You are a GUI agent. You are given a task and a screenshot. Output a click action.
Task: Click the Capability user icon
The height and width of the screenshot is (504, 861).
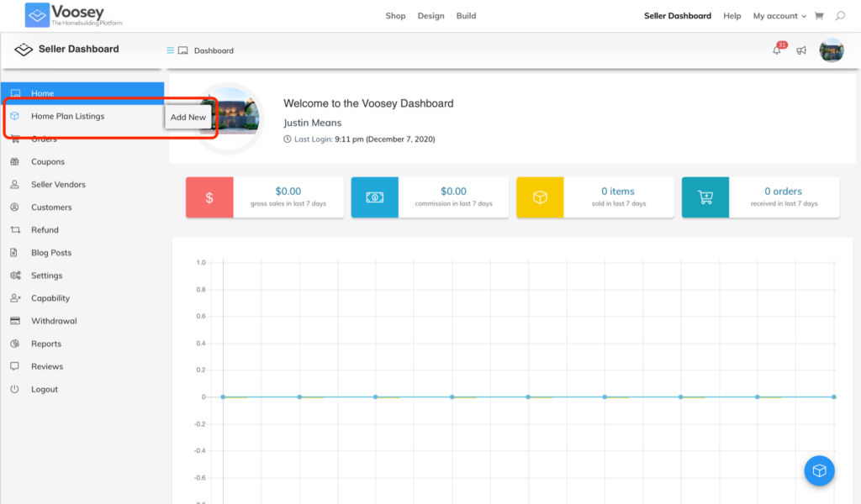pyautogui.click(x=15, y=298)
